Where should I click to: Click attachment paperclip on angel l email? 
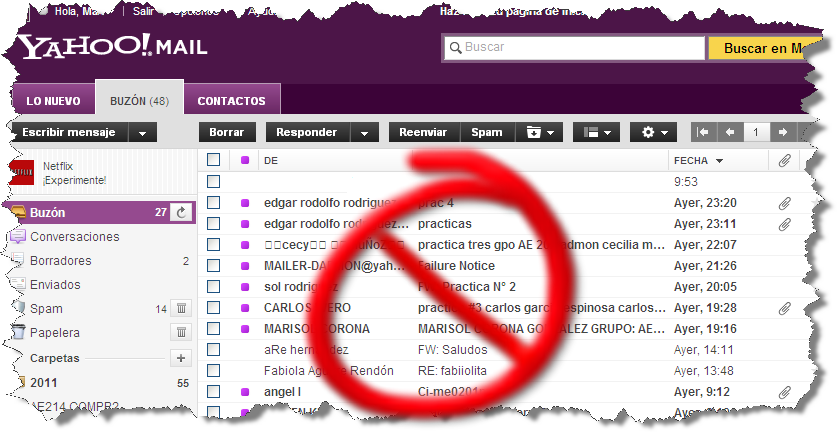pos(784,392)
